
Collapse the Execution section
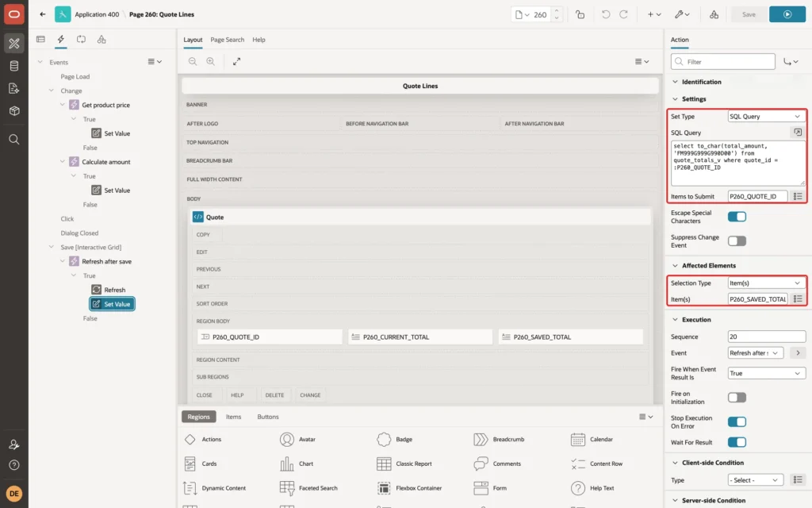pos(675,320)
